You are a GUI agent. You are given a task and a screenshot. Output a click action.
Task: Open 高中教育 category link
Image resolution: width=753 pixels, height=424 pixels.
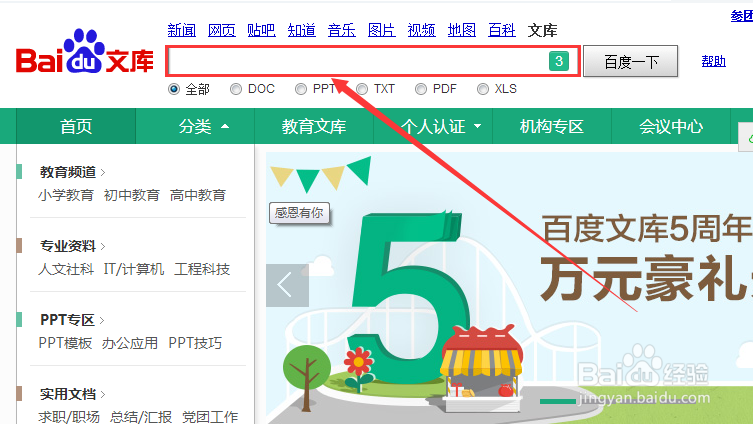tap(198, 195)
